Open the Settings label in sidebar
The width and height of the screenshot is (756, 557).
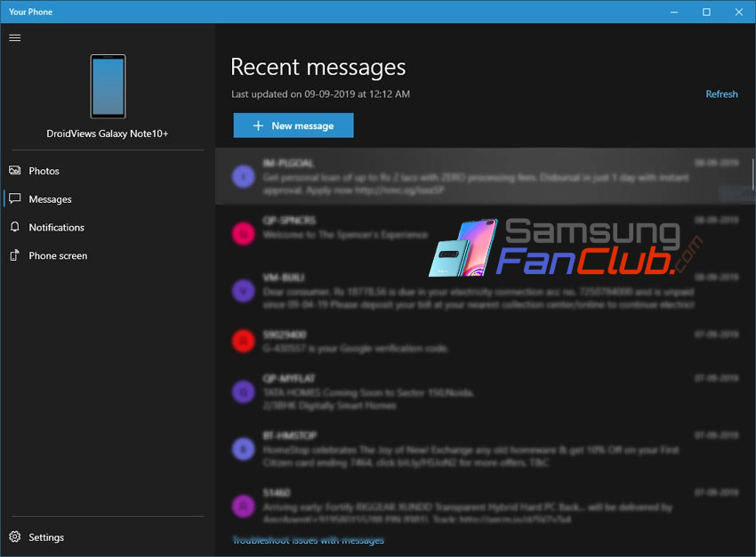pos(46,537)
